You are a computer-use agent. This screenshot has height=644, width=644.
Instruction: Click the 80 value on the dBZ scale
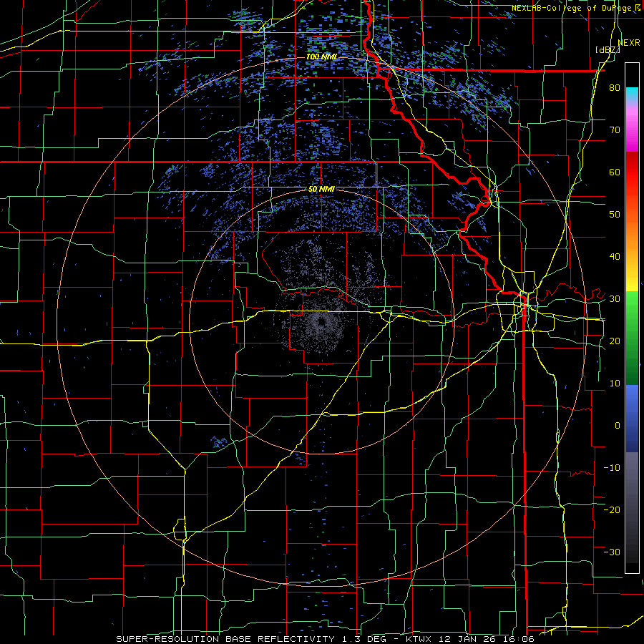(x=615, y=88)
